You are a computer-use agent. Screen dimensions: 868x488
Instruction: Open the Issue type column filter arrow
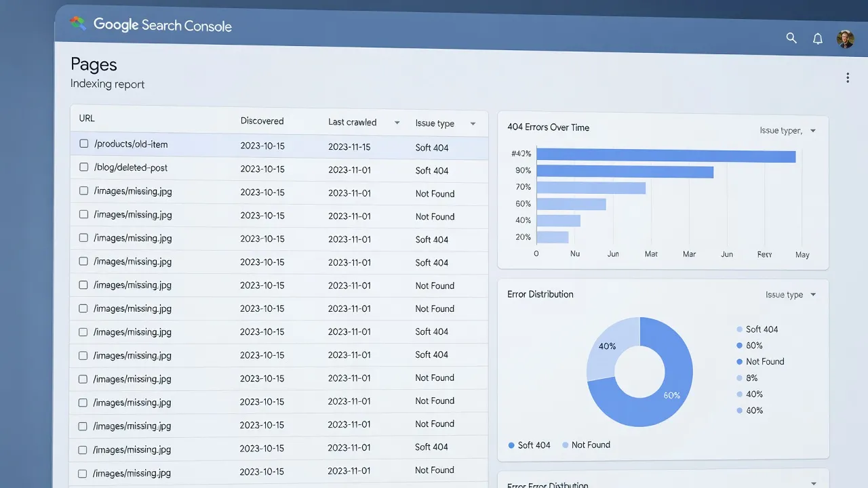[473, 124]
